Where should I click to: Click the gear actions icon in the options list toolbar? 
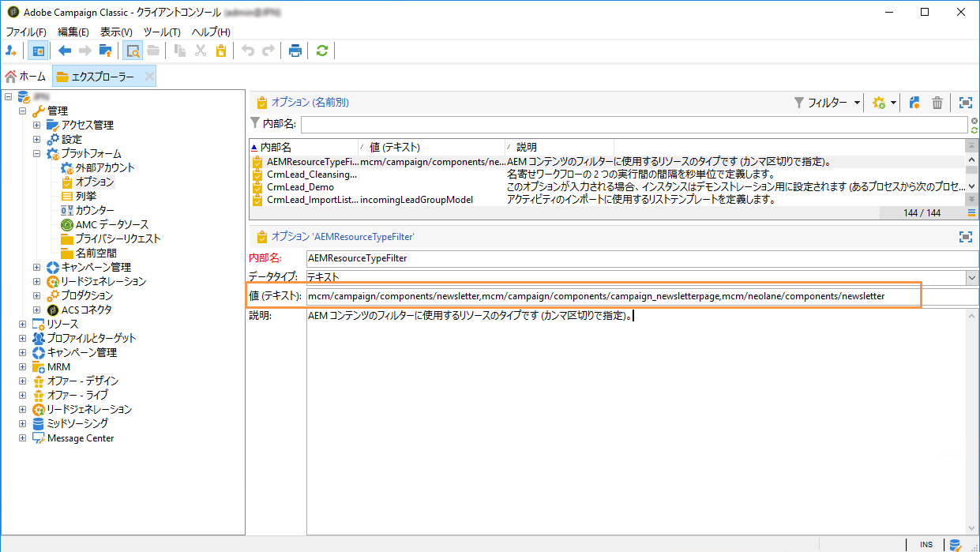[879, 103]
